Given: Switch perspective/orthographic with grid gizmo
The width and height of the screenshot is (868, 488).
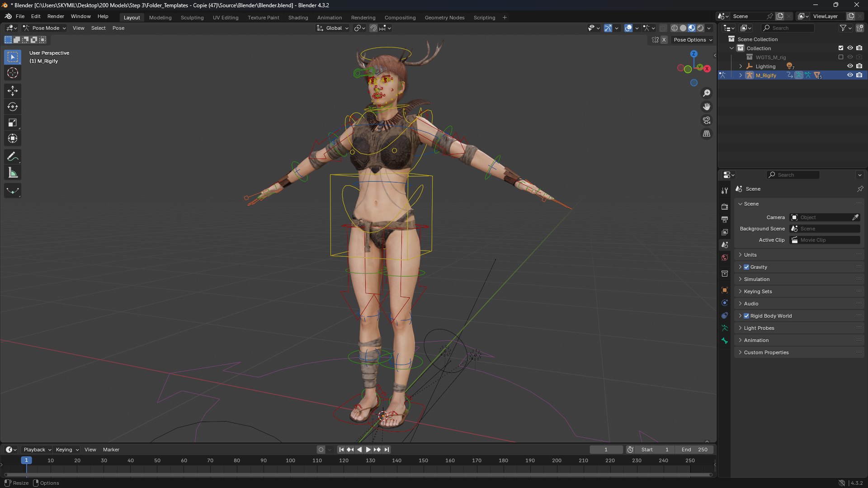Looking at the screenshot, I should (707, 134).
